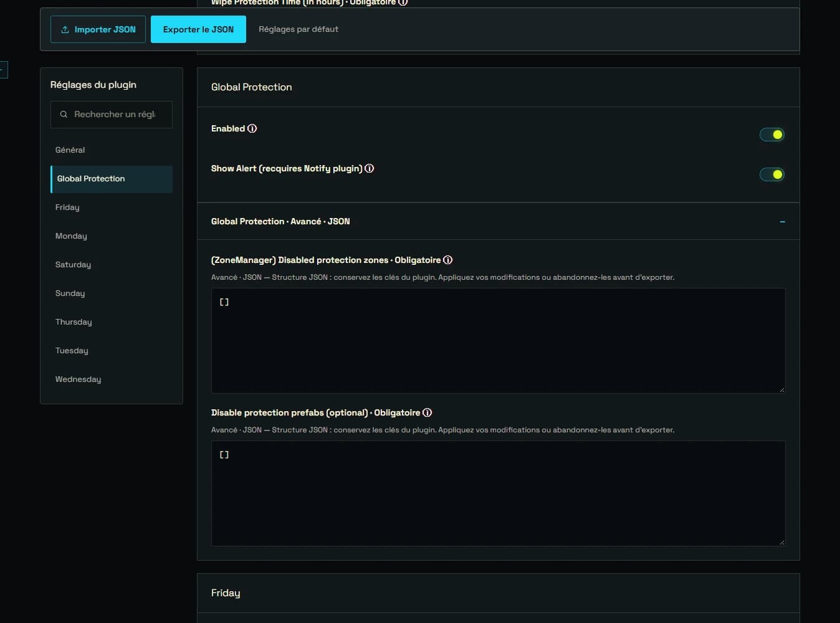Go to the Friday settings in sidebar

coord(111,207)
